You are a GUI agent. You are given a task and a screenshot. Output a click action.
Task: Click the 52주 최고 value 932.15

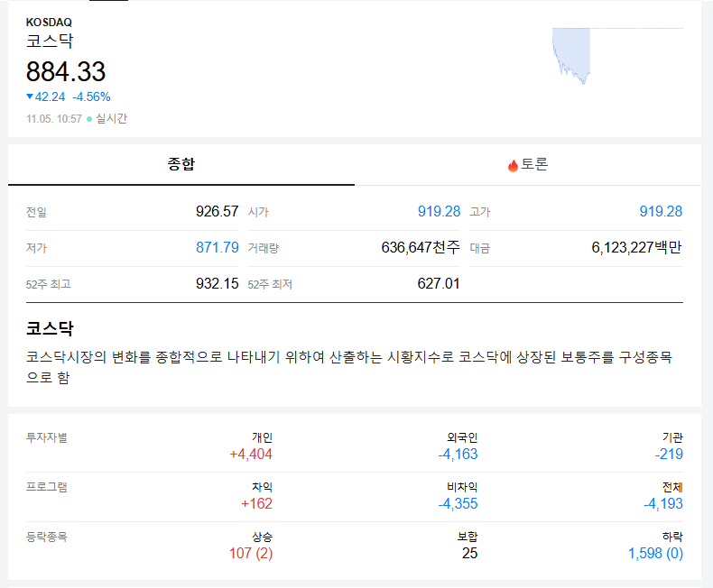[x=217, y=283]
